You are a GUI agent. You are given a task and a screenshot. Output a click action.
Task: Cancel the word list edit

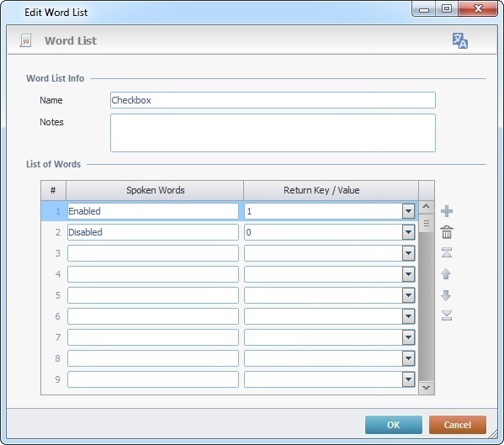[458, 425]
